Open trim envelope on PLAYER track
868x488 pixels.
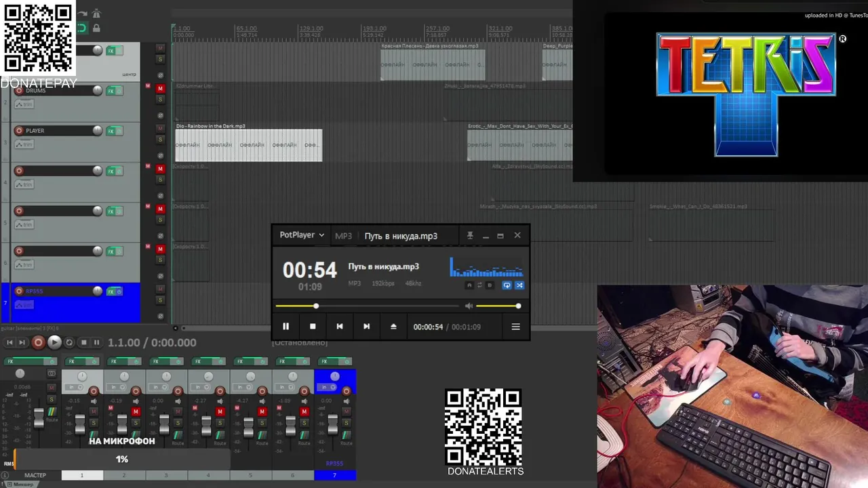[24, 144]
